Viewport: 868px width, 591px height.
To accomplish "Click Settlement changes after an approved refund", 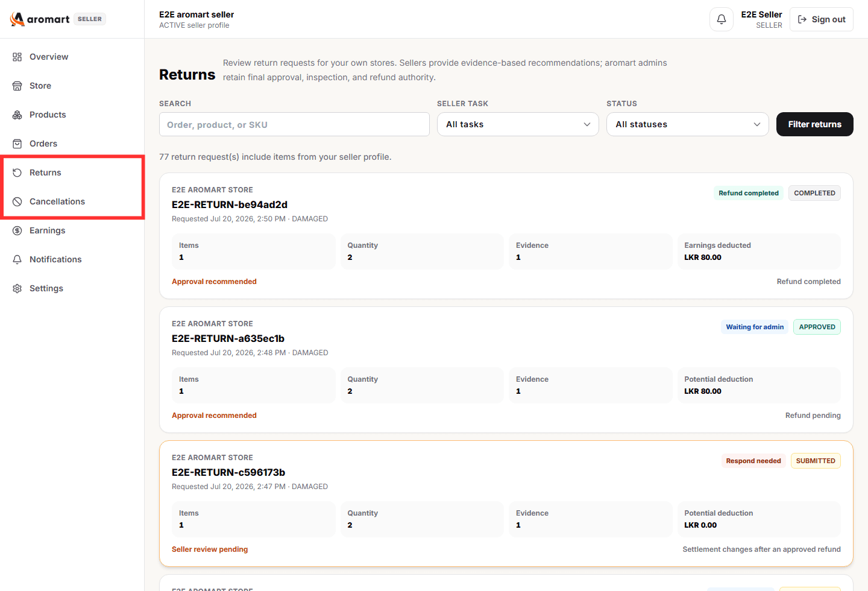I will click(x=761, y=549).
